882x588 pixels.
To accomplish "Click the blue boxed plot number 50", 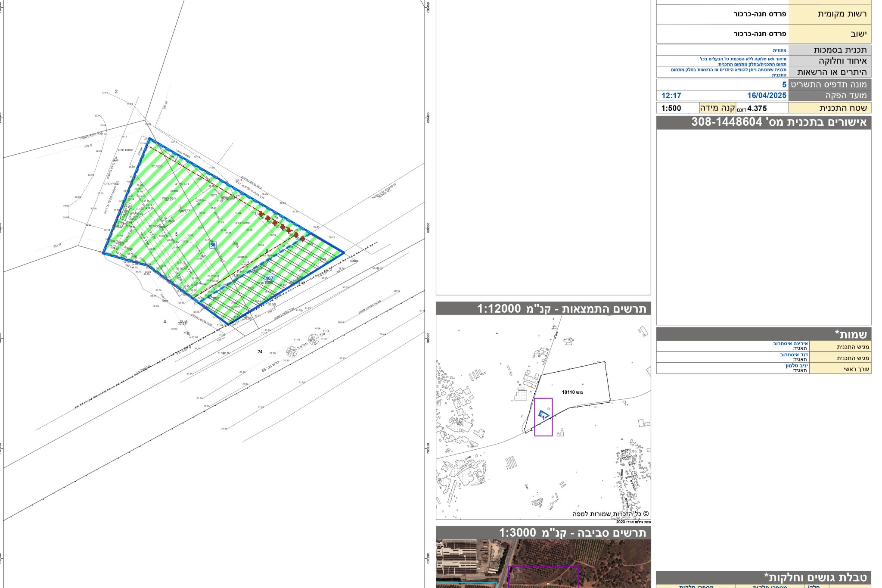I will click(213, 245).
